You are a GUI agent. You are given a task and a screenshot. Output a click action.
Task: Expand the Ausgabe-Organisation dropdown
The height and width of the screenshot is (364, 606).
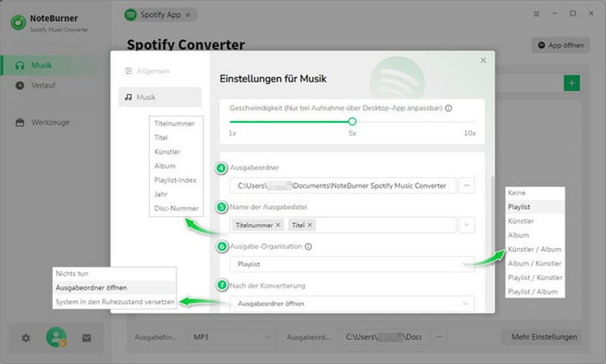tap(352, 264)
